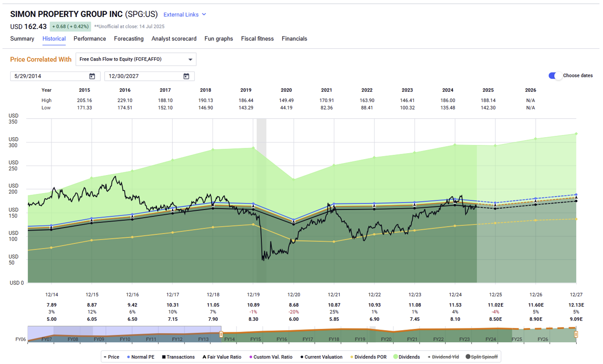The height and width of the screenshot is (364, 603).
Task: Toggle Custom Val. Ratio legend entry
Action: coord(271,357)
